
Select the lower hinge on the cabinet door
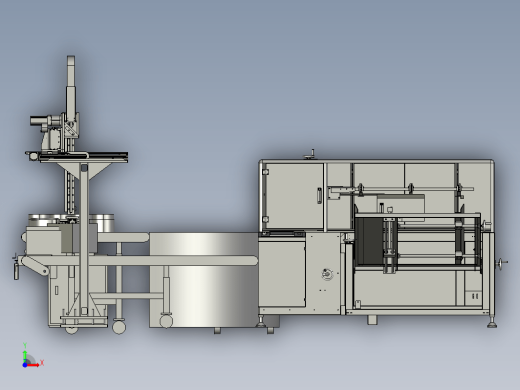pos(266,219)
